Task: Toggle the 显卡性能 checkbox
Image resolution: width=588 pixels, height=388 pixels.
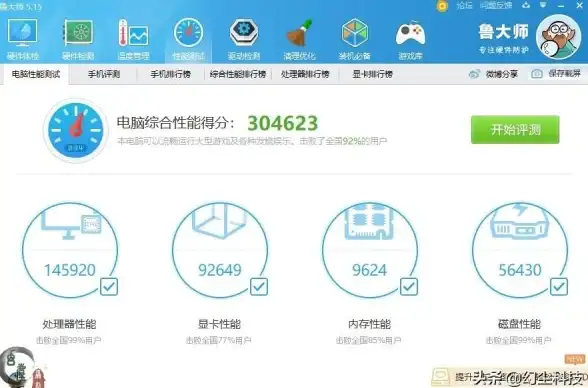Action: (259, 287)
